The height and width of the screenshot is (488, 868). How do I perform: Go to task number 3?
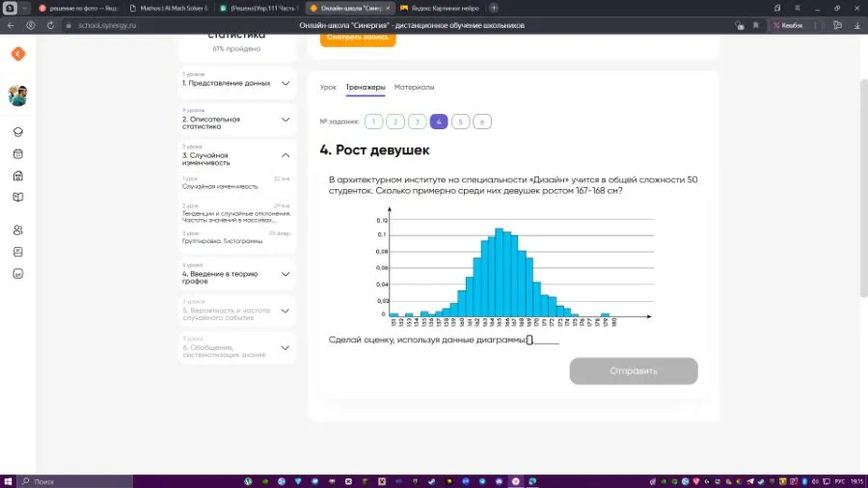click(x=417, y=122)
